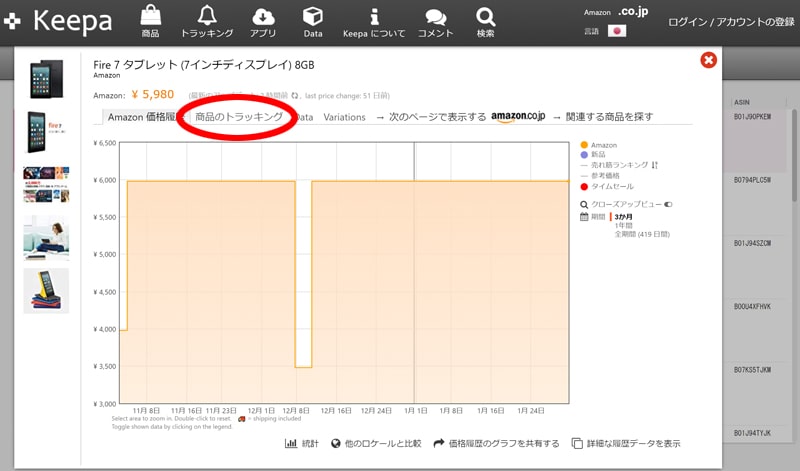The image size is (800, 471).
Task: Click the product title Fire 7 タブレット
Action: pos(204,65)
